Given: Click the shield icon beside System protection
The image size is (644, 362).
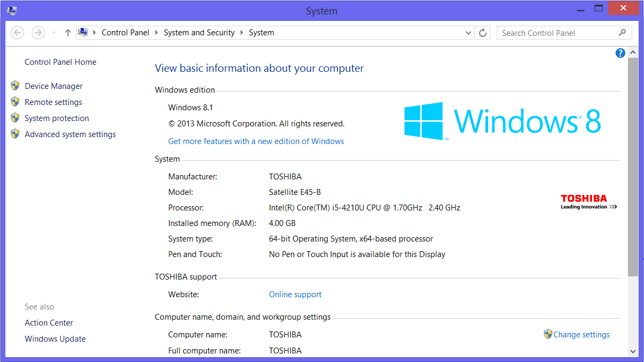Looking at the screenshot, I should click(15, 118).
